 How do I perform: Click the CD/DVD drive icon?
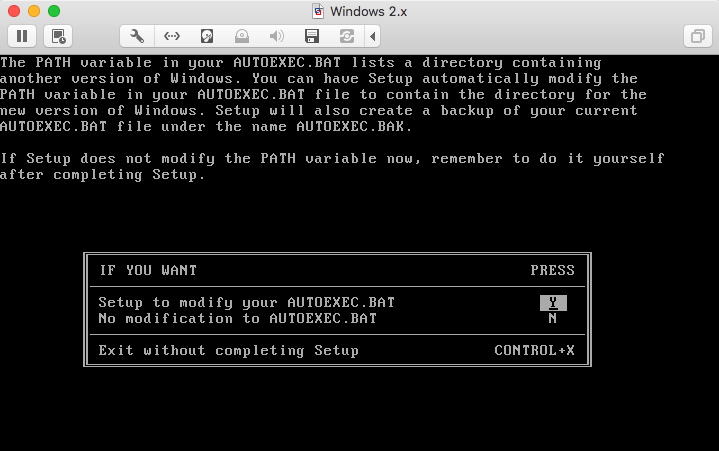[x=242, y=36]
